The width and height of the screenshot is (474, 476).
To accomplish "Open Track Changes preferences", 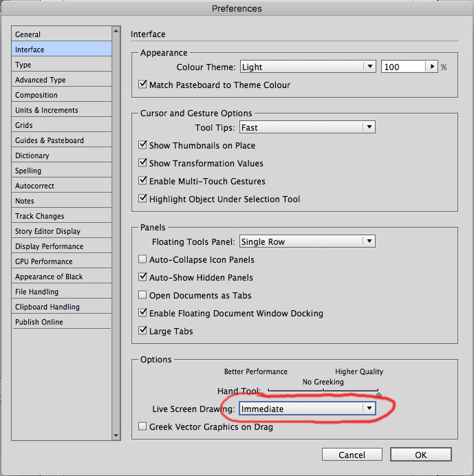I will coord(62,216).
